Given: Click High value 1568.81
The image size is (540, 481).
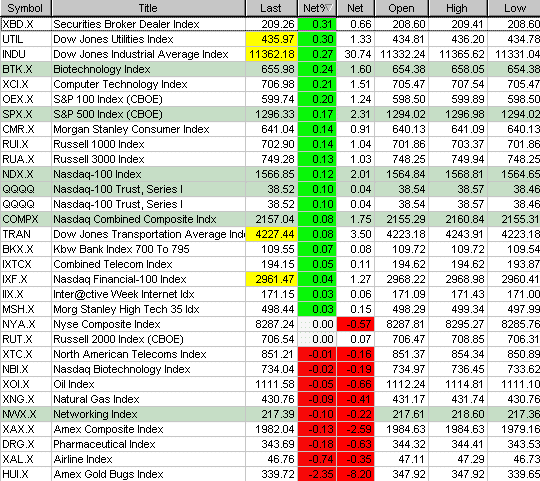Looking at the screenshot, I should (x=458, y=174).
